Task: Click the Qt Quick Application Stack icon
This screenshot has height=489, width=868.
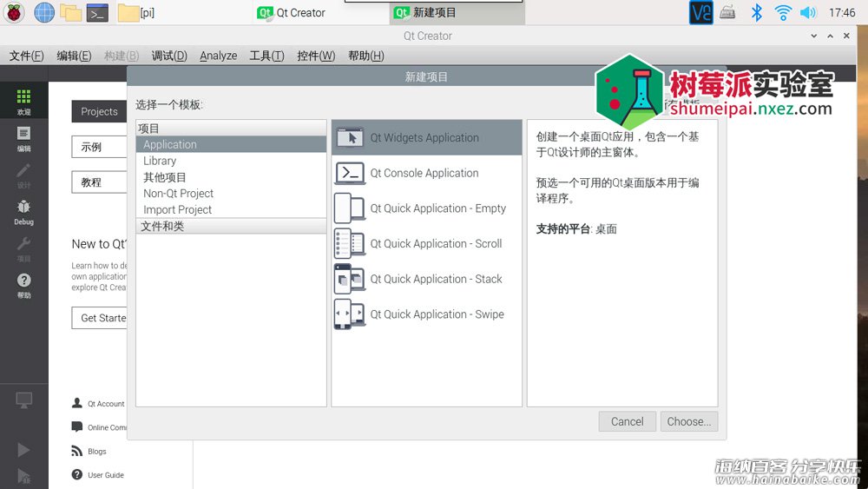Action: click(350, 279)
